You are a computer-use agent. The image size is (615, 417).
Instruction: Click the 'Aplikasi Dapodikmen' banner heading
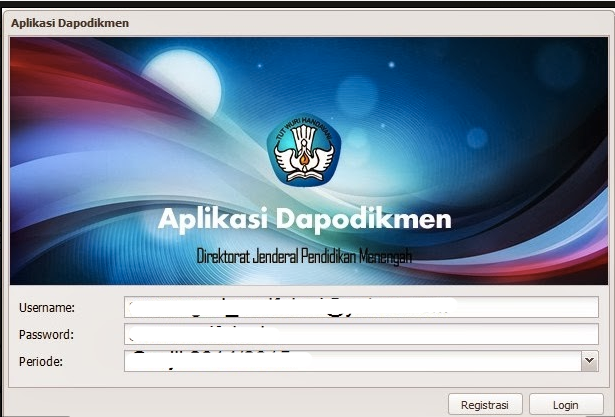tap(305, 219)
